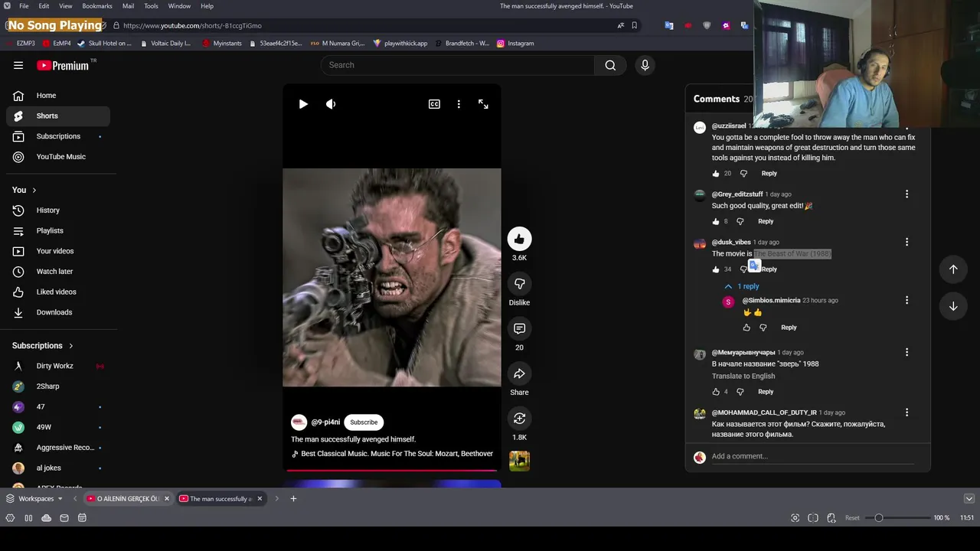Viewport: 980px width, 551px height.
Task: Go to the YouTube Premium logo home
Action: click(x=63, y=66)
